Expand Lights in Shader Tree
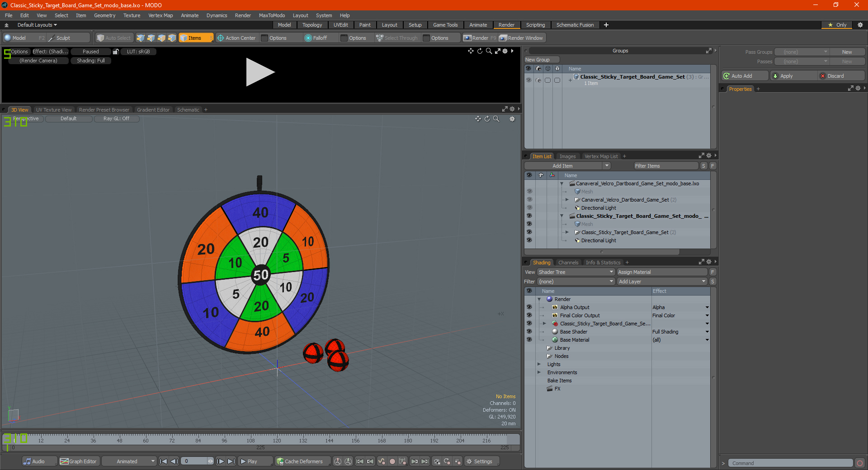868x470 pixels. click(x=539, y=364)
